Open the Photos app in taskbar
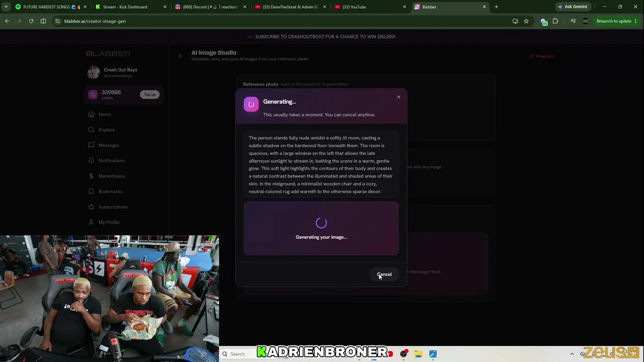The height and width of the screenshot is (362, 644). click(x=433, y=354)
